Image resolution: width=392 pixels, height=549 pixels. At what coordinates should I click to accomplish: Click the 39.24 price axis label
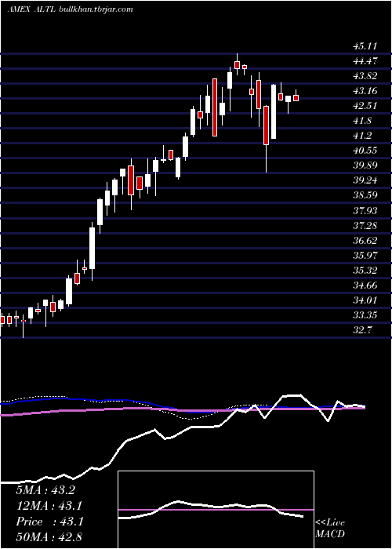tap(365, 180)
